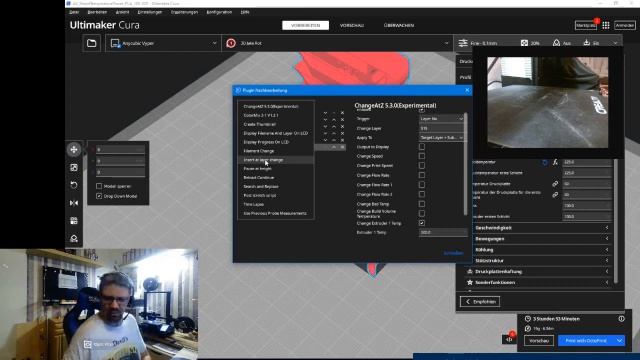Click the support status icon
Image resolution: width=640 pixels, height=360 pixels.
pos(556,43)
